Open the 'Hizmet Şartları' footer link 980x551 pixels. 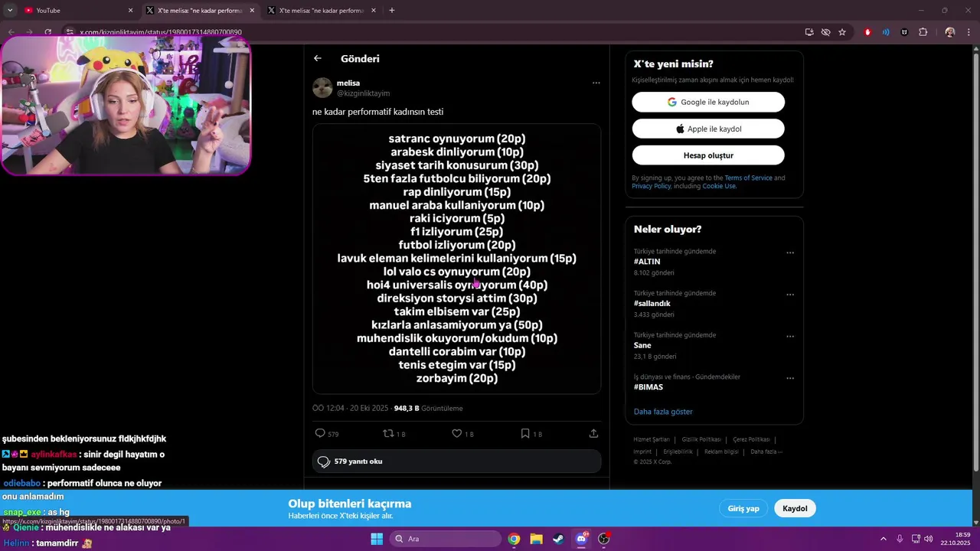click(x=652, y=439)
